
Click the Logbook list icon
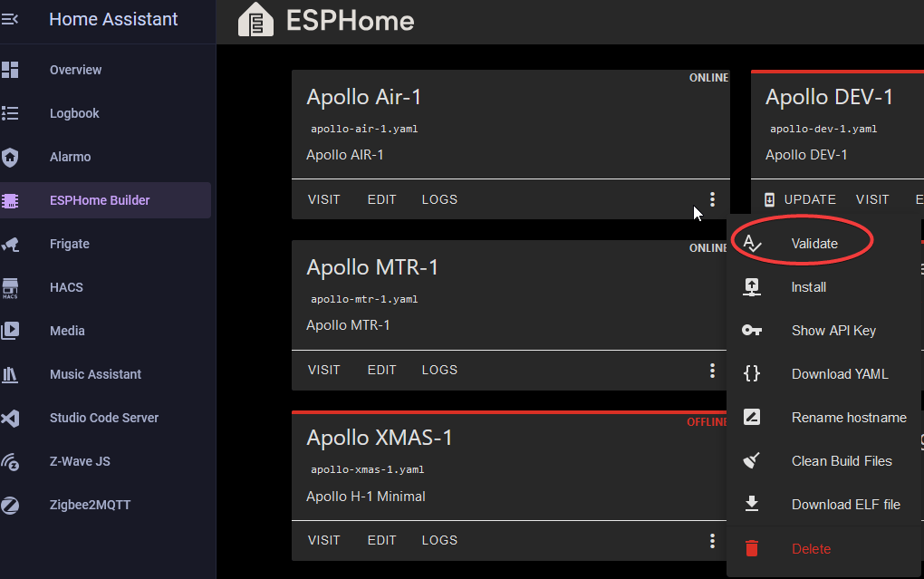coord(10,113)
